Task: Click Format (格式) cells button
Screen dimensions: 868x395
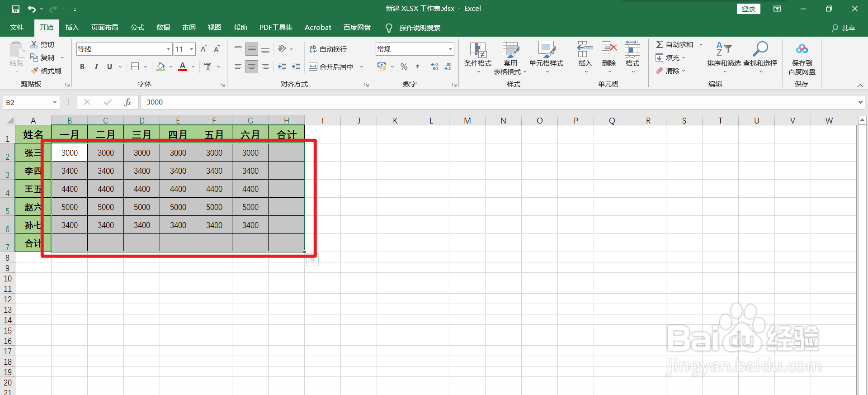Action: 632,58
